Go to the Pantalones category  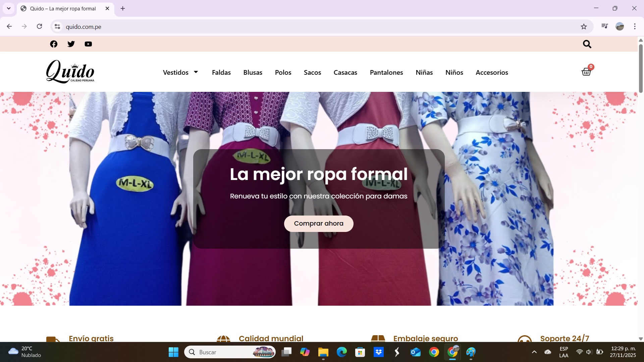coord(386,72)
